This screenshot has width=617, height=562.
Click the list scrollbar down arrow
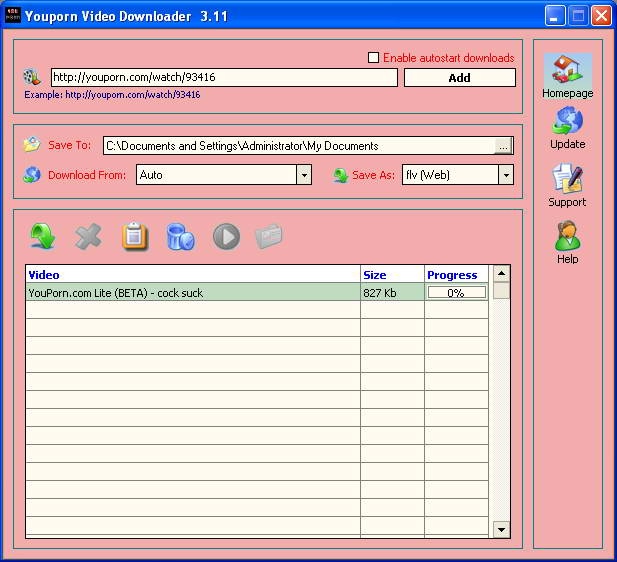point(501,529)
